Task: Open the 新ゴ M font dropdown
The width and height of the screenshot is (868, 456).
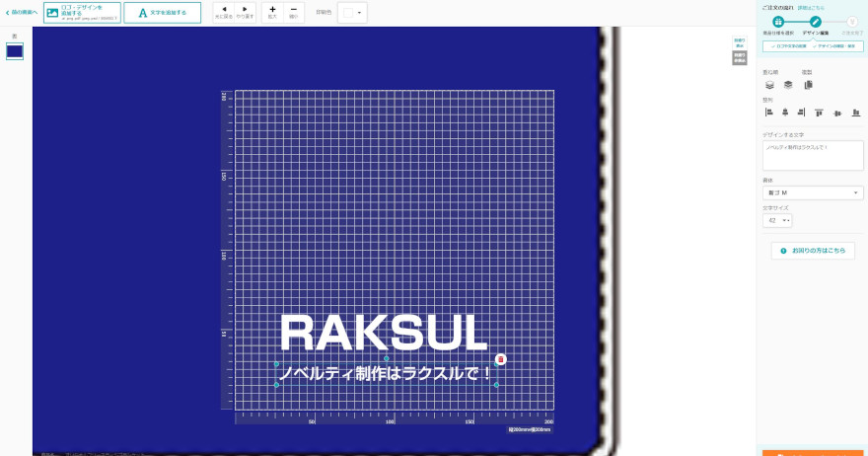Action: click(x=813, y=192)
